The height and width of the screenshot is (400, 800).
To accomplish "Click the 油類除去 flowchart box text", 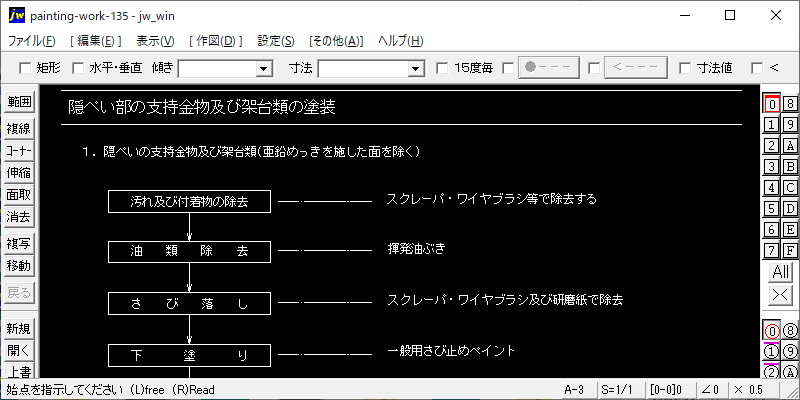I will click(189, 252).
